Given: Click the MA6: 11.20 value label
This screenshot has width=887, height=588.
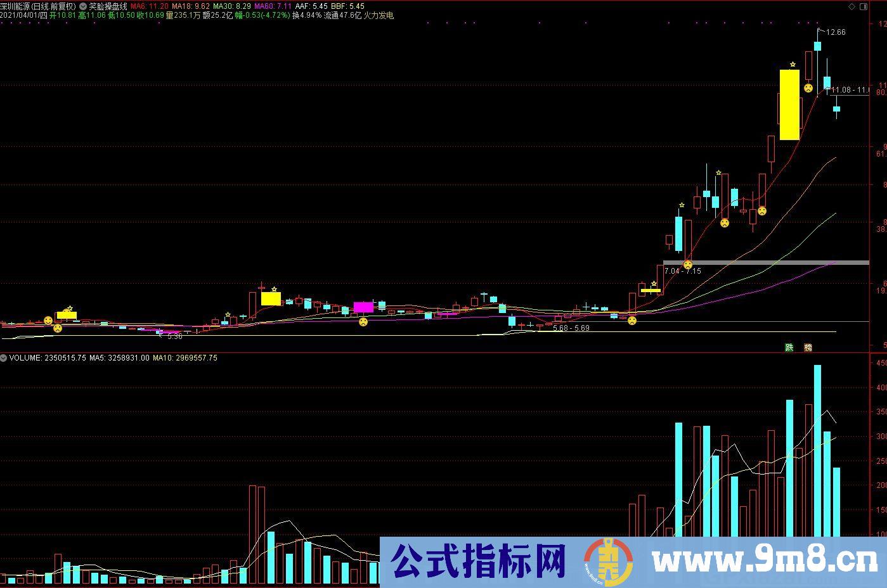Looking at the screenshot, I should pos(150,6).
